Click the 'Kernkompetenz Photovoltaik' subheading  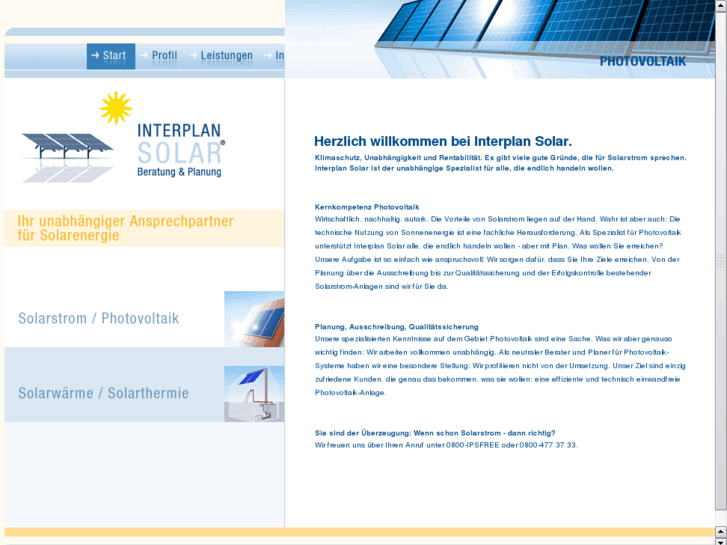pyautogui.click(x=367, y=207)
